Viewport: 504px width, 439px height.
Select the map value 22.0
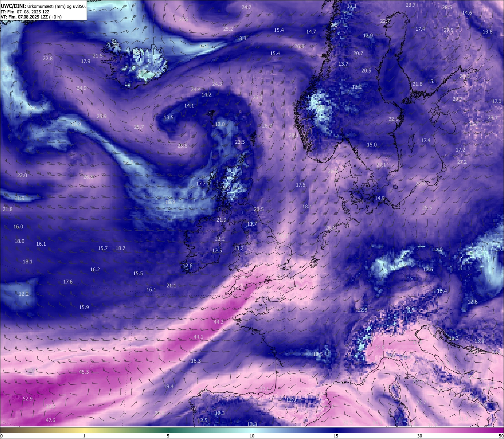coord(22,175)
